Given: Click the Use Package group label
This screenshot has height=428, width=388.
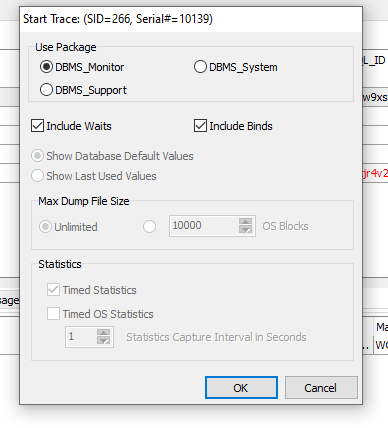Looking at the screenshot, I should point(66,47).
